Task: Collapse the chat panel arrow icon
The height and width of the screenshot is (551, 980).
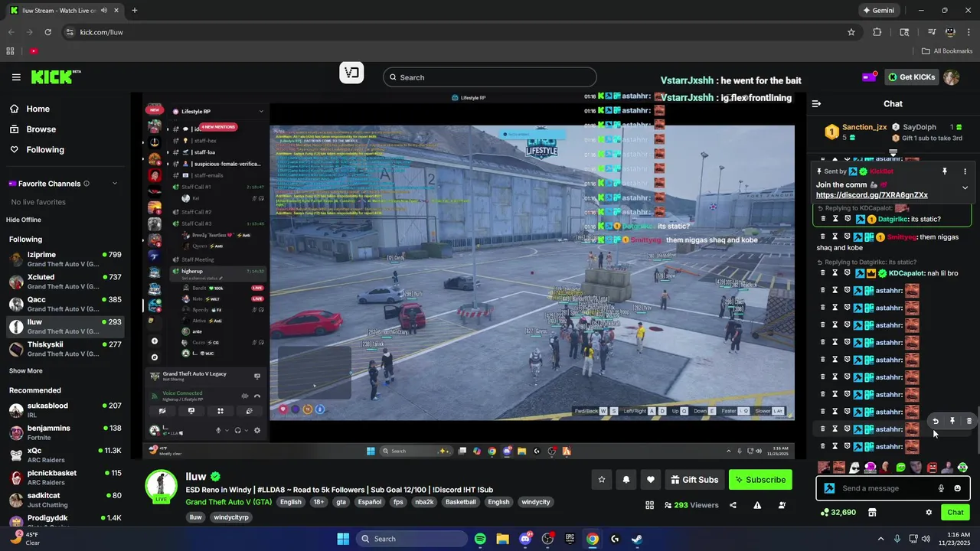Action: [x=816, y=103]
